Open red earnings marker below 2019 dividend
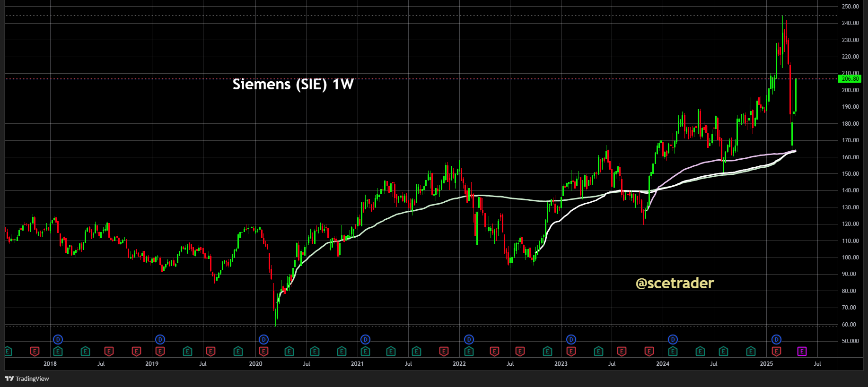This screenshot has width=868, height=387. (160, 351)
